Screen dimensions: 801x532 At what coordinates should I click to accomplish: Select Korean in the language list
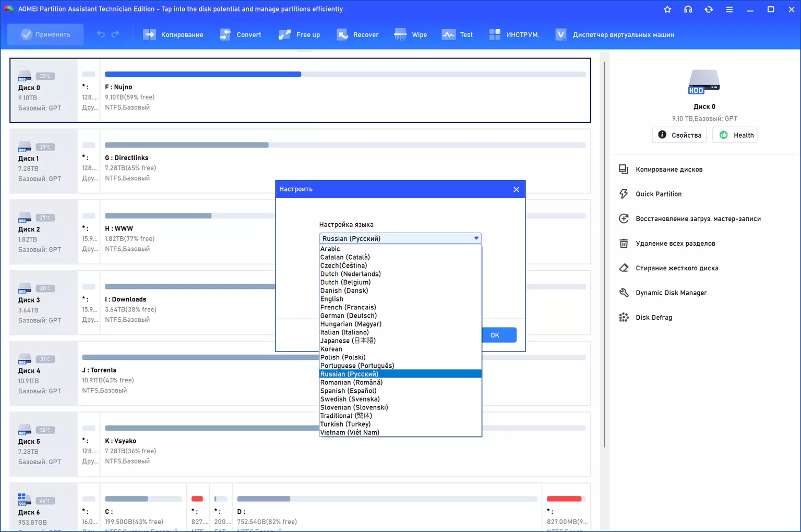coord(400,349)
